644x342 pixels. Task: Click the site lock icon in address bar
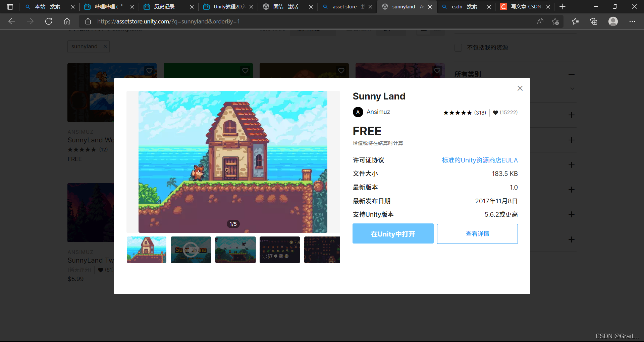[x=88, y=21]
